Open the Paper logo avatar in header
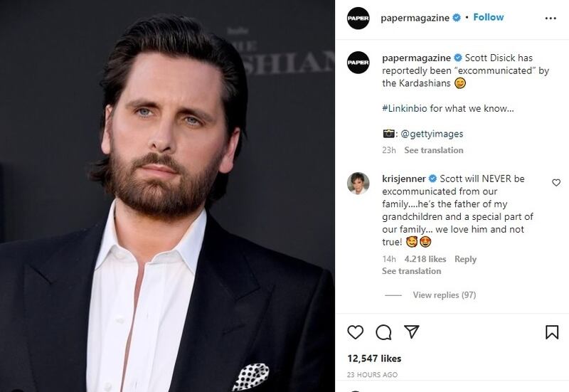569x392 pixels. [358, 18]
